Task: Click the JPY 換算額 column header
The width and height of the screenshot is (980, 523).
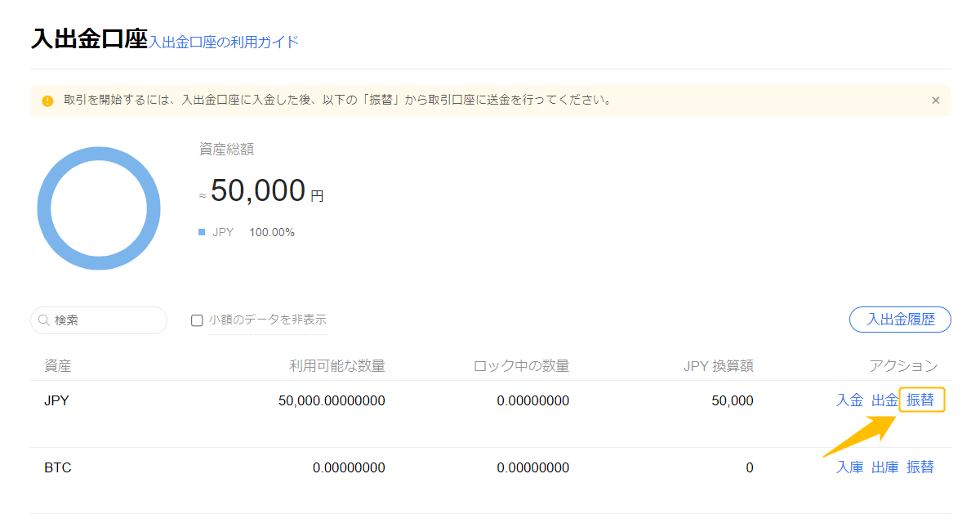Action: pyautogui.click(x=719, y=365)
